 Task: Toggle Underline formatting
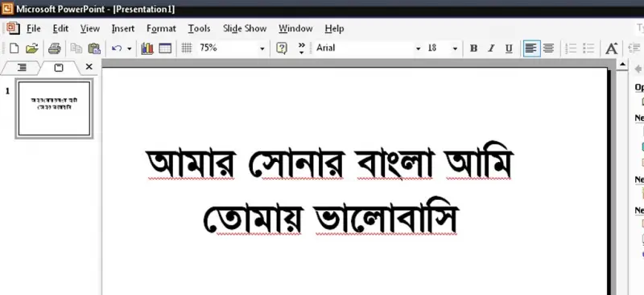(x=509, y=48)
